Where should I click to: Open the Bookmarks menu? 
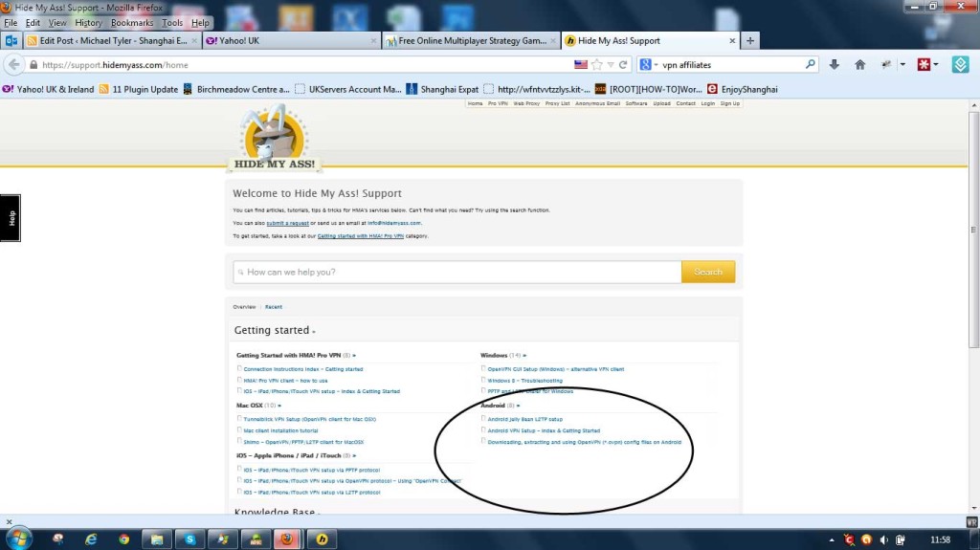click(x=131, y=22)
